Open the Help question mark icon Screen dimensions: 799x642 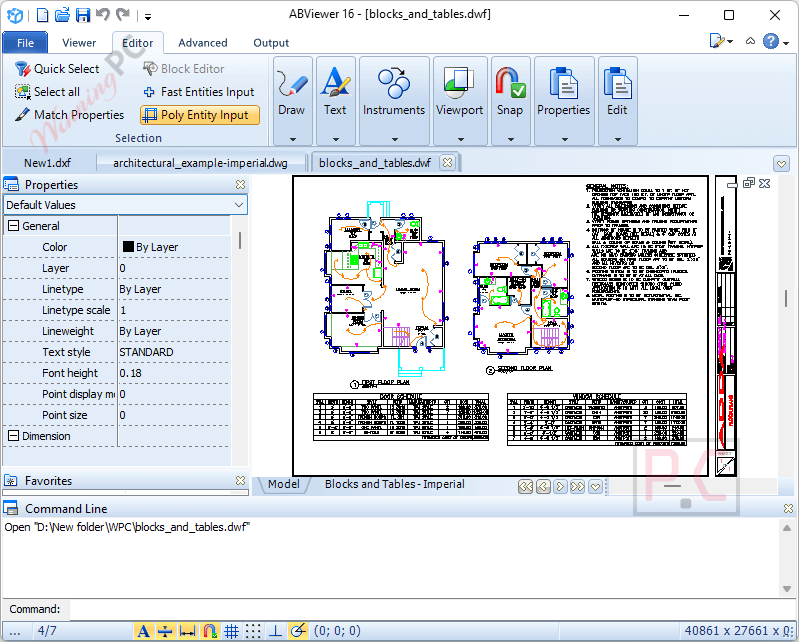770,41
